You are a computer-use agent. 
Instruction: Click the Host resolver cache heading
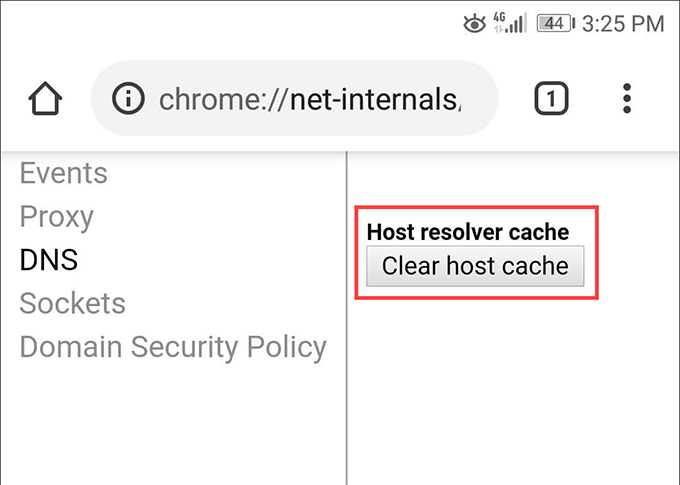[x=467, y=232]
